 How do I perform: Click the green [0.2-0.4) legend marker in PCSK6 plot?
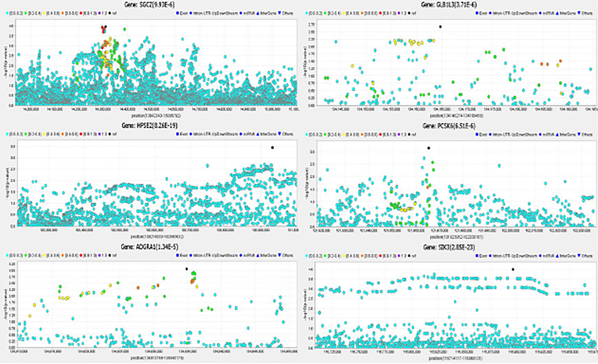pyautogui.click(x=325, y=134)
